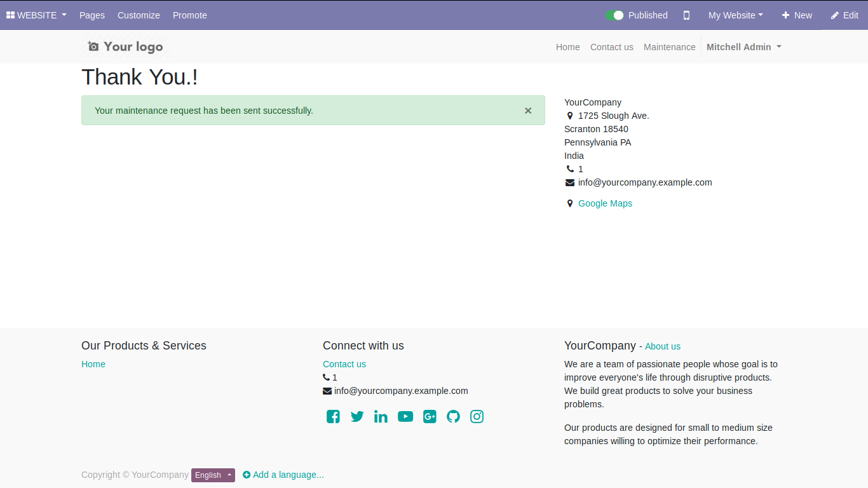Image resolution: width=868 pixels, height=488 pixels.
Task: Click the map marker icon beside Google Maps
Action: [x=570, y=203]
